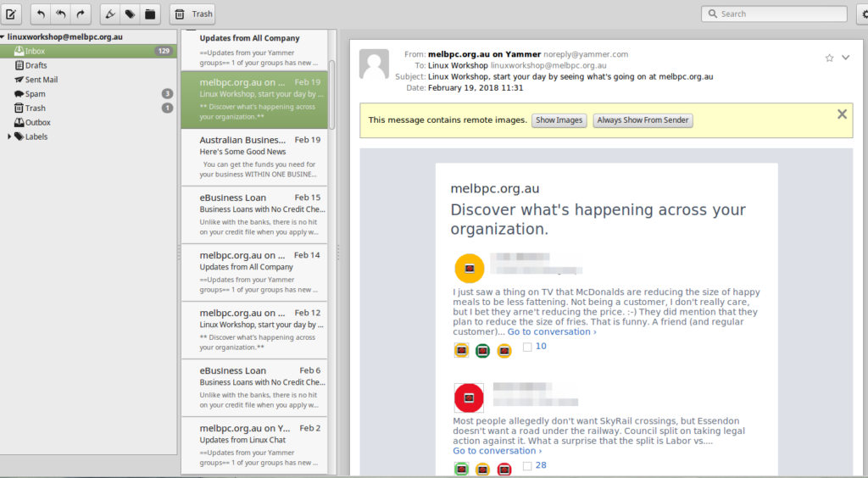Dismiss the remote images notice

(842, 114)
